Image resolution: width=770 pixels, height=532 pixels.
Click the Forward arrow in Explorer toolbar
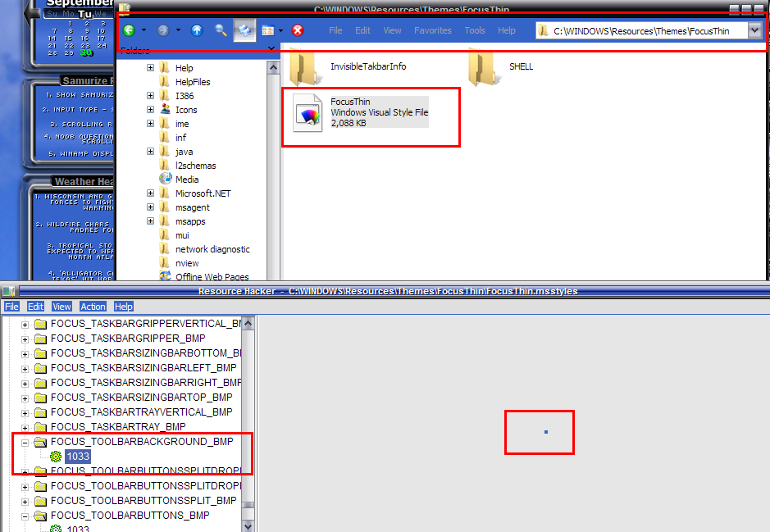[x=163, y=30]
